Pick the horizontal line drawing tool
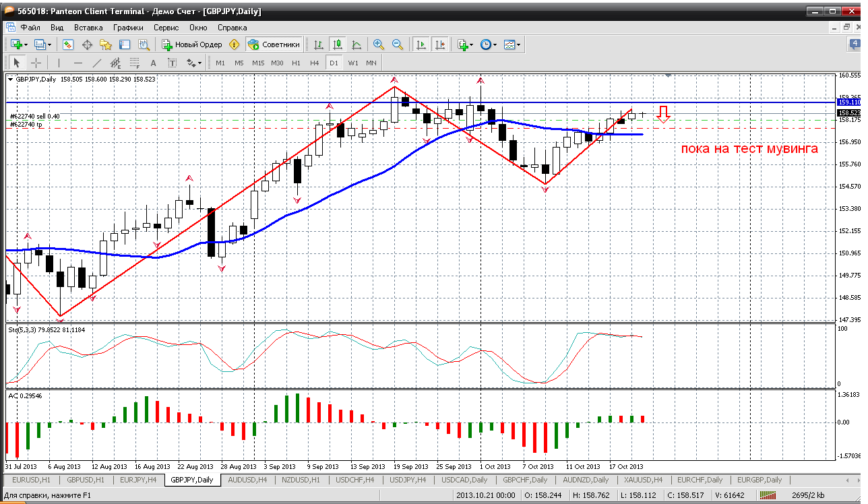 [x=77, y=63]
